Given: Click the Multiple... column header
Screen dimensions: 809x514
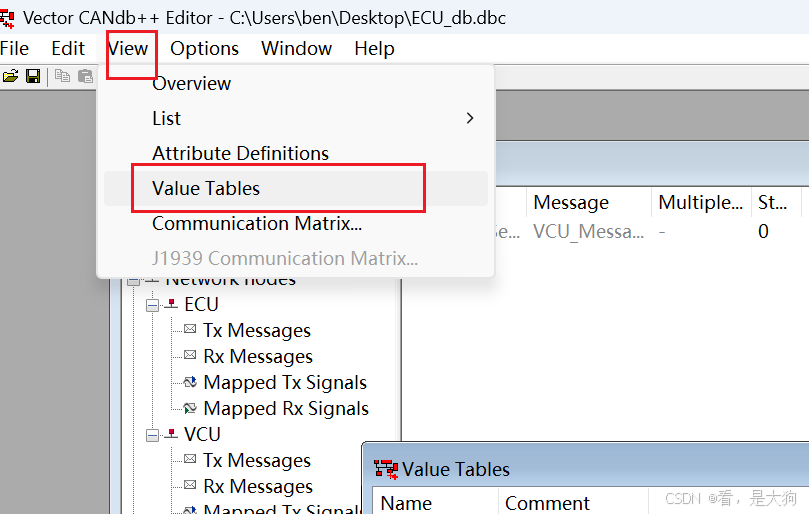Looking at the screenshot, I should point(701,202).
